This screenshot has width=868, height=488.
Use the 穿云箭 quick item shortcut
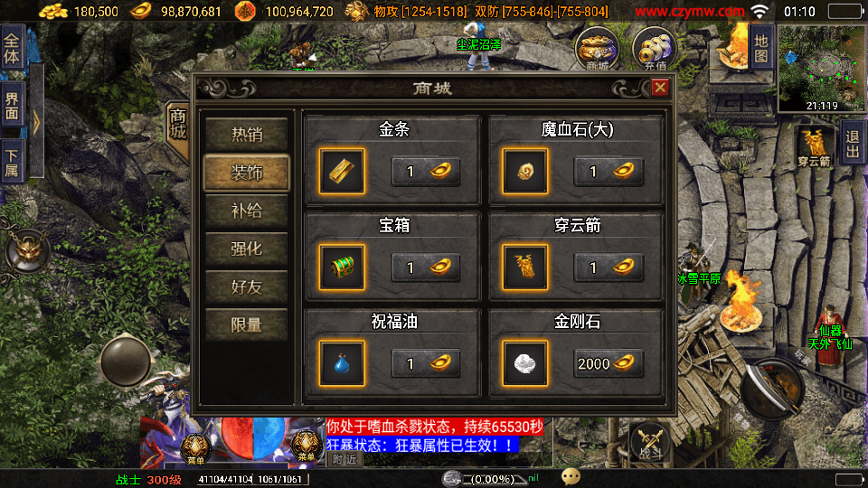click(x=815, y=146)
